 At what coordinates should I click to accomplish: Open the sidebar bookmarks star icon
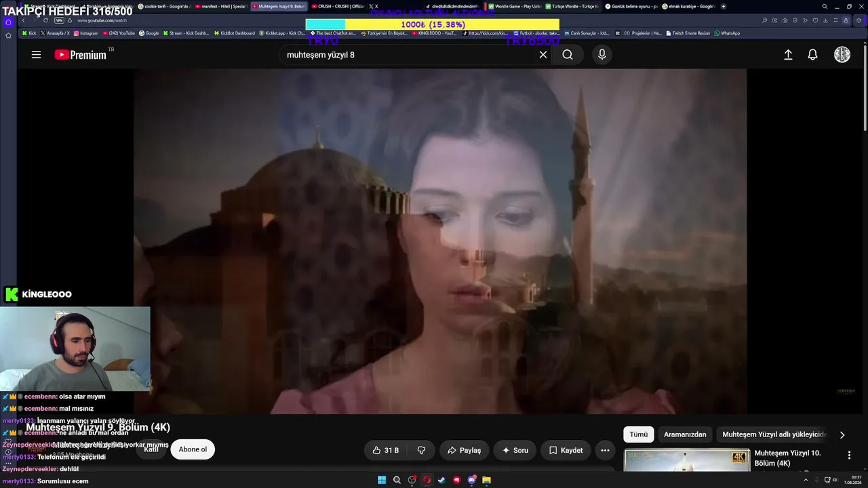click(8, 35)
